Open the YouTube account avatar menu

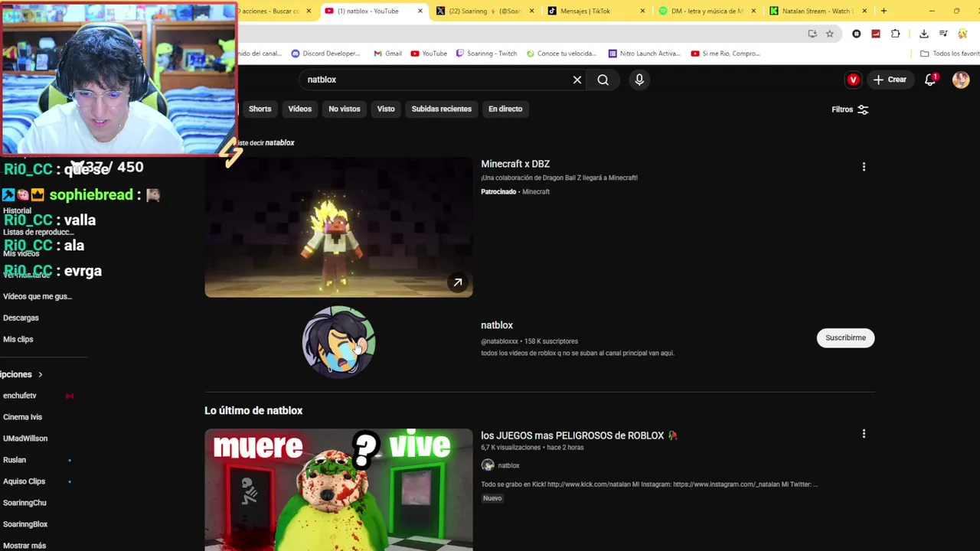(961, 80)
